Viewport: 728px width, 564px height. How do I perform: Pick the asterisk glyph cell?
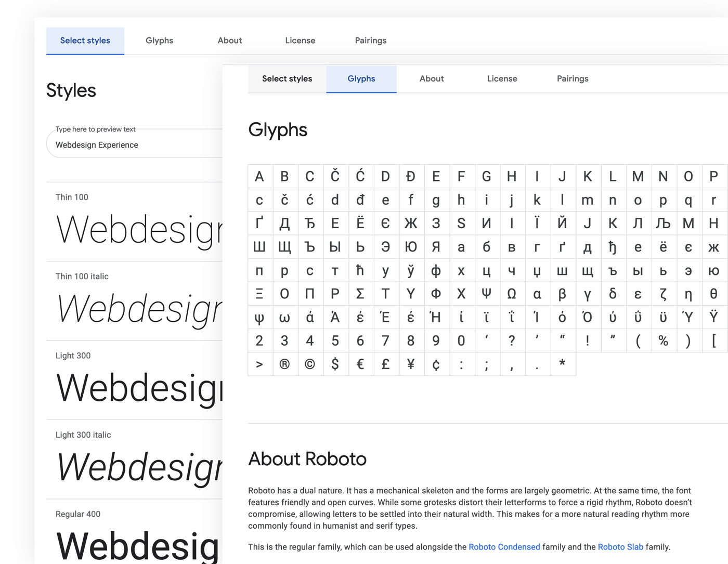tap(562, 364)
